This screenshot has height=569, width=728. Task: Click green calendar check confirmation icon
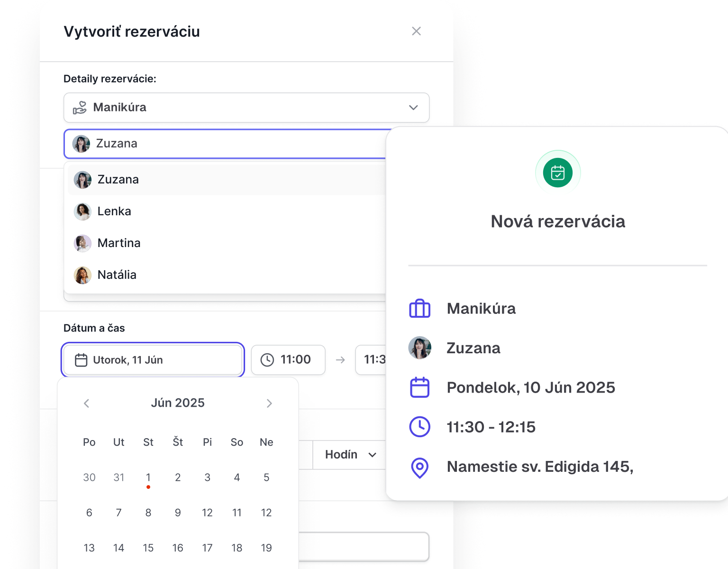tap(558, 173)
